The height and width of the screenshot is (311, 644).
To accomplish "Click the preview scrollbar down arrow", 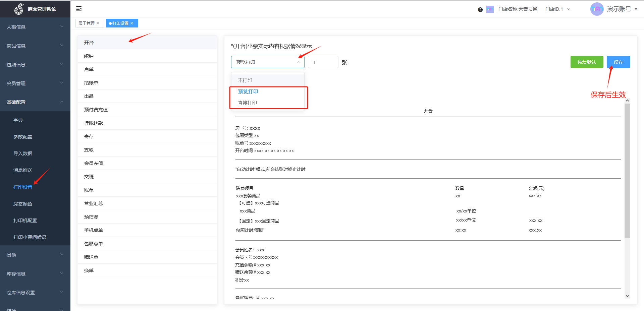I will [627, 296].
